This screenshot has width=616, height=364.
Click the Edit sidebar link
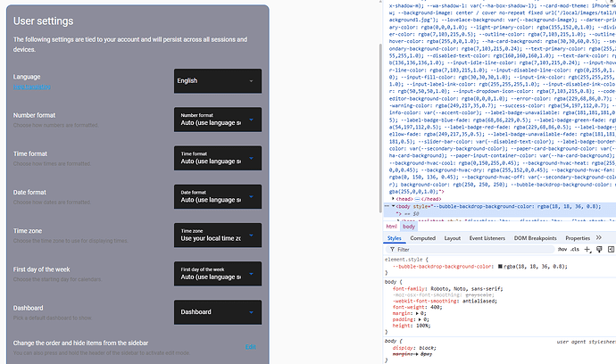251,347
